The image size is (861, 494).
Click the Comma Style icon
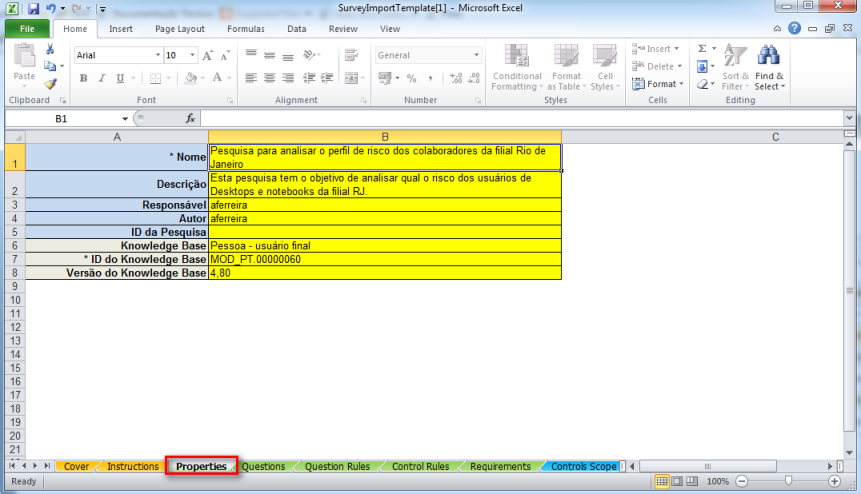pyautogui.click(x=430, y=78)
